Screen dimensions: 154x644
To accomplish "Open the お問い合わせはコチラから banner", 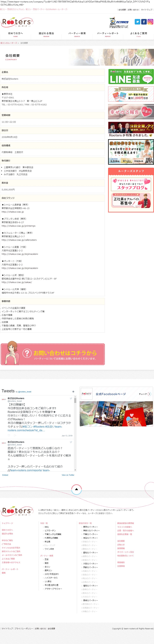I will (53, 354).
